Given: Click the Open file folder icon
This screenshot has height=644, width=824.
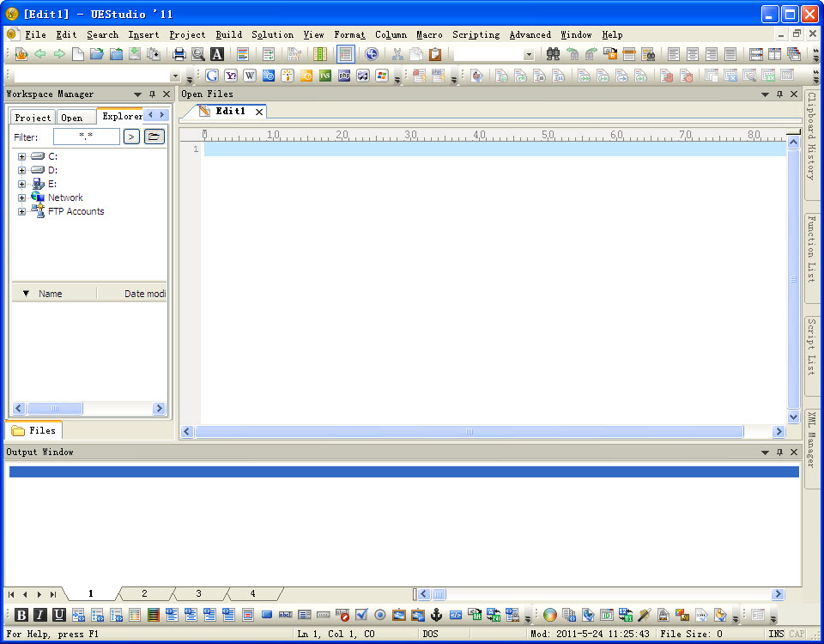Looking at the screenshot, I should coord(97,54).
